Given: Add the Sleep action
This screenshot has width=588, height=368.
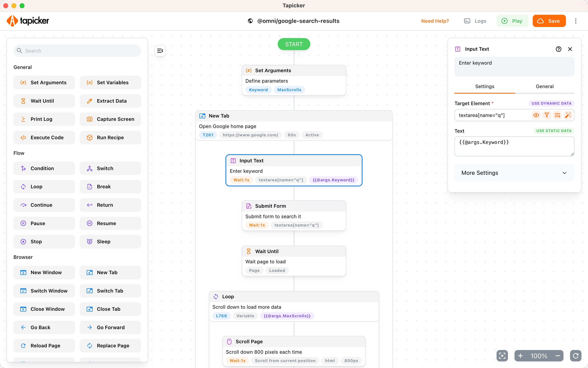Looking at the screenshot, I should click(110, 242).
